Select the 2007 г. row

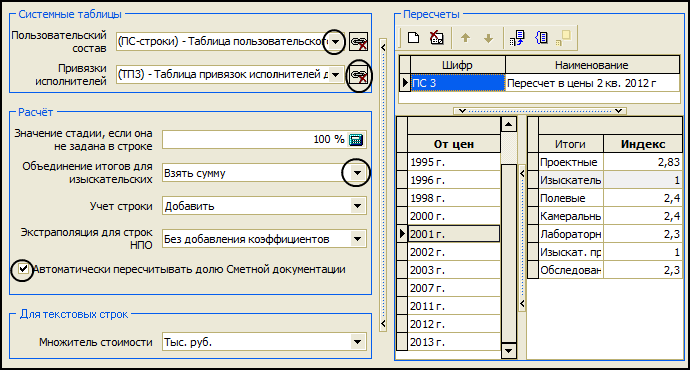pos(454,288)
